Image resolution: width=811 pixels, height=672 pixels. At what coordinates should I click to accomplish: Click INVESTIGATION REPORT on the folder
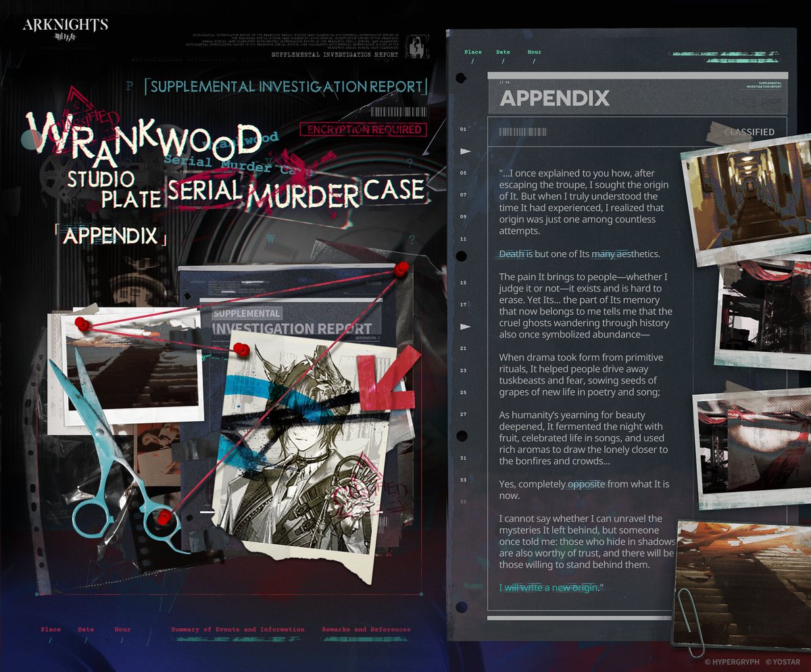pos(292,329)
